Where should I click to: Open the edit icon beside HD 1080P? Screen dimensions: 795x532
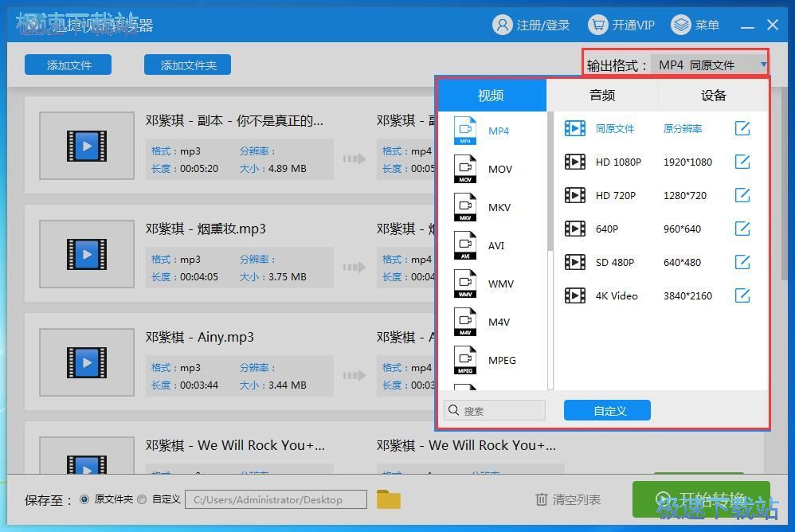742,162
